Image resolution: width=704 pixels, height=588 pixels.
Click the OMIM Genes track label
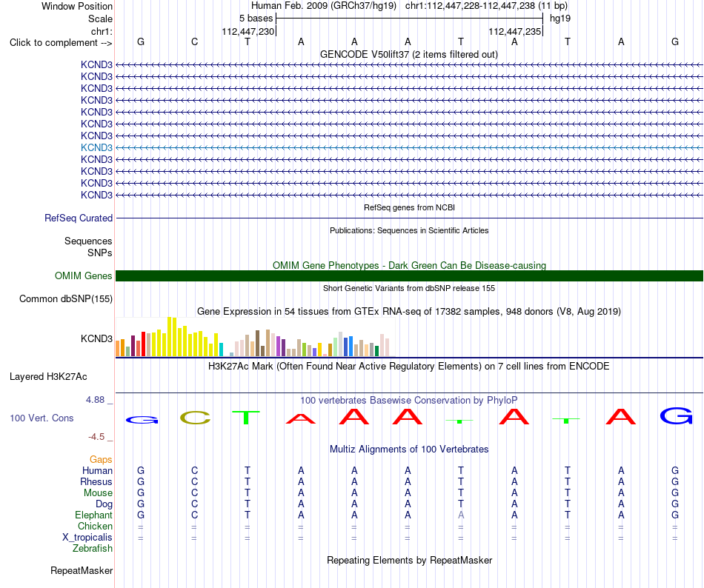[84, 275]
